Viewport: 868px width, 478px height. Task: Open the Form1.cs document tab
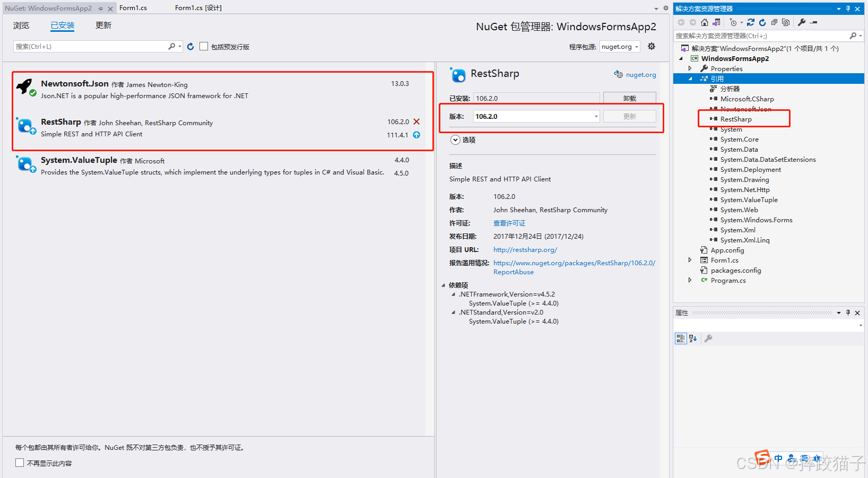tap(133, 8)
